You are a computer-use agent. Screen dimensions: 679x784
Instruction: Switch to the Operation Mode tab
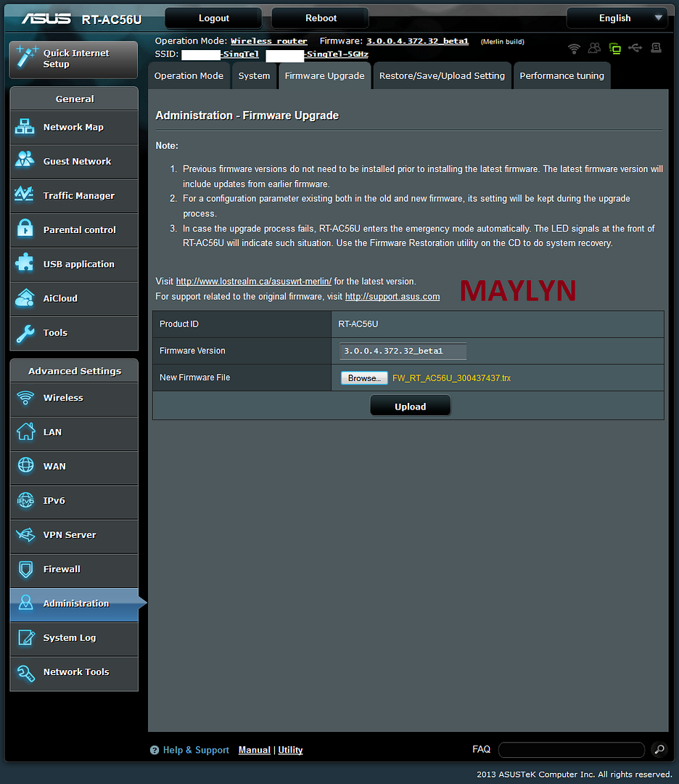click(189, 76)
